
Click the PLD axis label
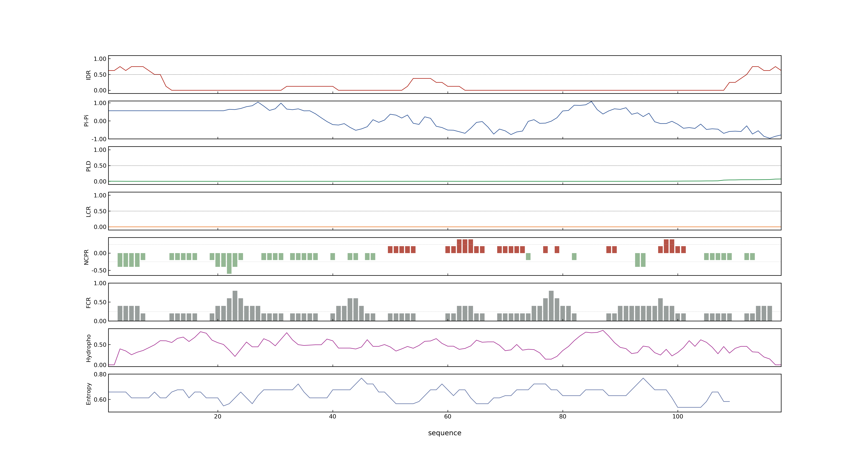pyautogui.click(x=88, y=166)
